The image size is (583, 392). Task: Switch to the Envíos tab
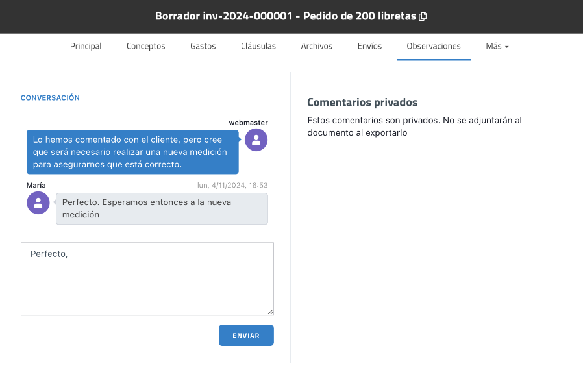369,47
